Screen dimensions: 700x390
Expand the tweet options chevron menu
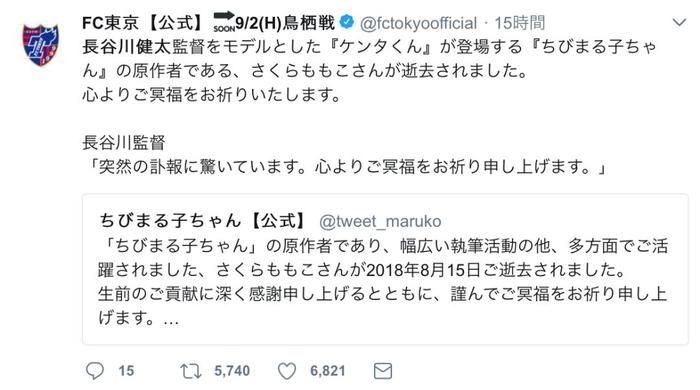679,22
